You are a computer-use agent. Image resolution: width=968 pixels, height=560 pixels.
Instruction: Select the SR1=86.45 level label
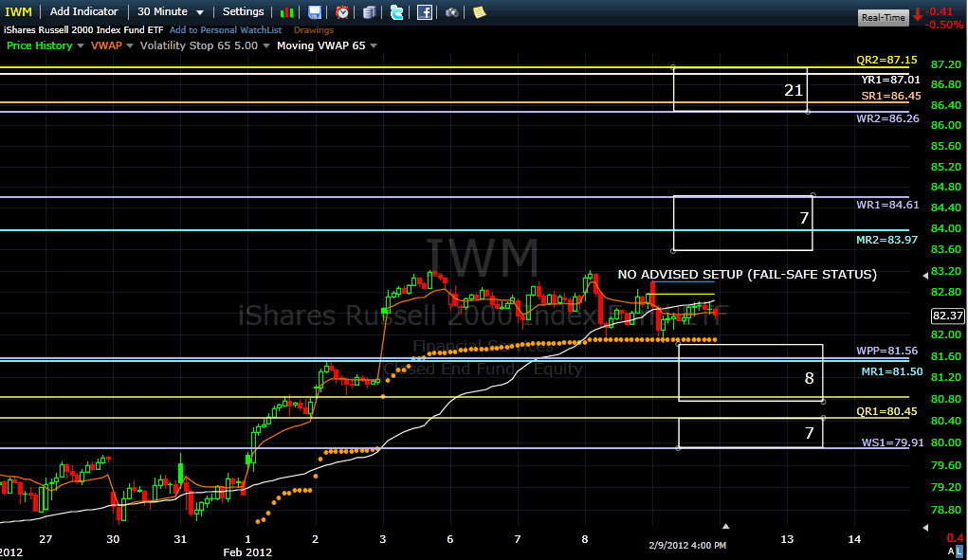(891, 97)
